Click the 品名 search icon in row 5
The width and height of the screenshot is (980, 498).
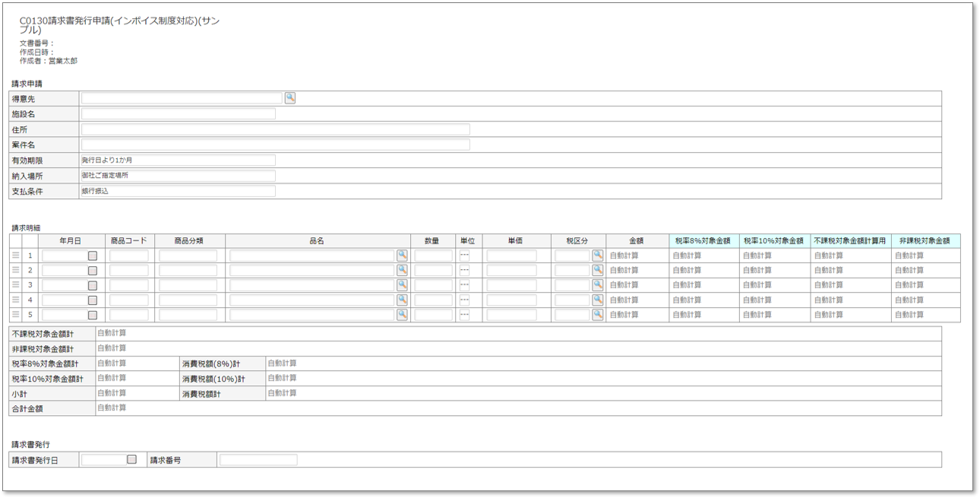click(402, 314)
